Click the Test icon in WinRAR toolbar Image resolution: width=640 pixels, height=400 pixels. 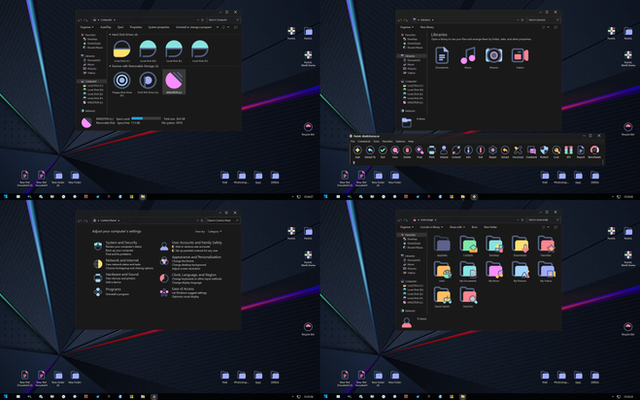pos(382,150)
